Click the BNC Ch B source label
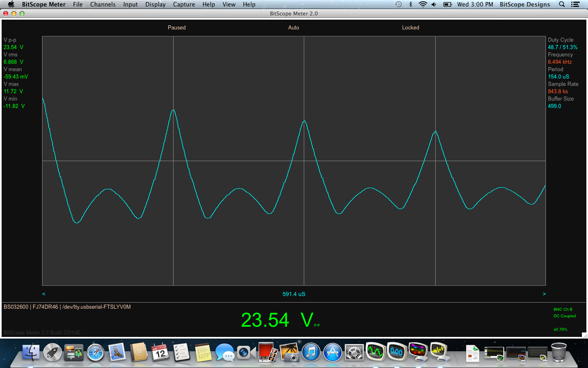 (563, 310)
